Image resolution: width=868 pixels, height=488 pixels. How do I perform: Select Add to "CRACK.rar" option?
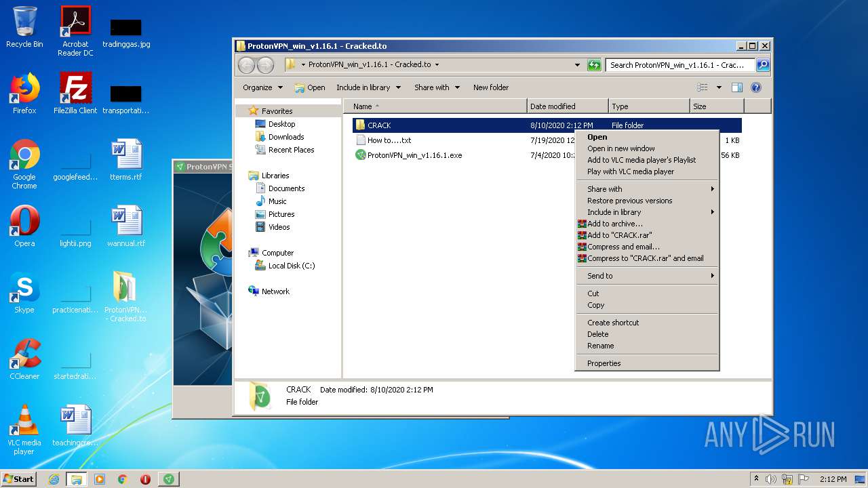pos(647,235)
